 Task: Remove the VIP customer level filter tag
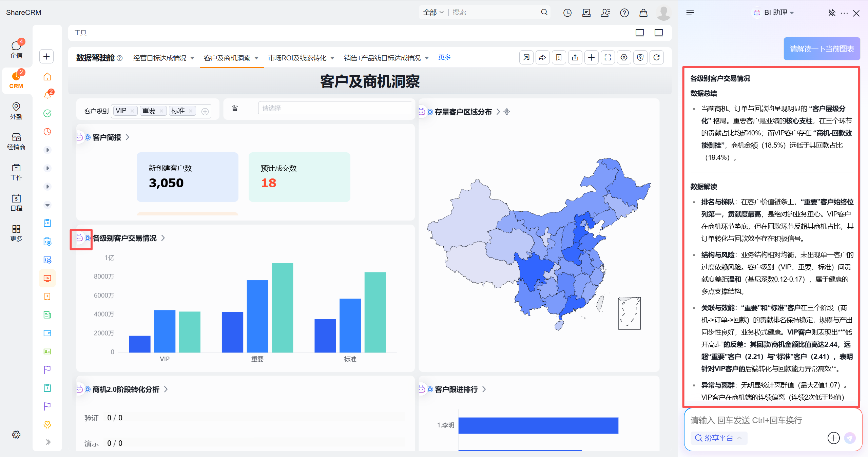tap(132, 111)
